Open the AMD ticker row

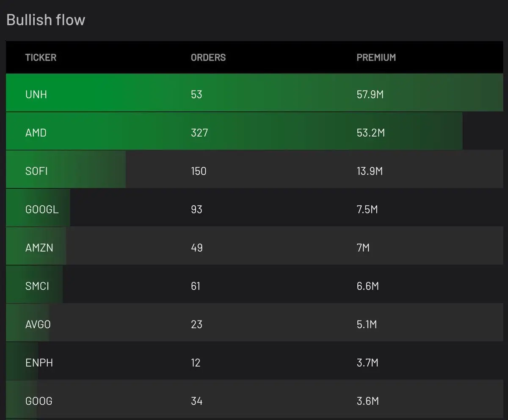[254, 131]
